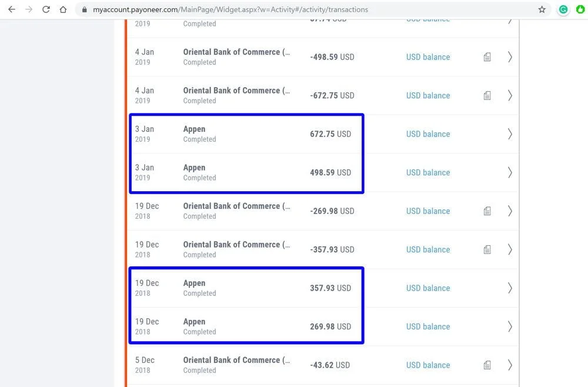
Task: Refresh the transactions page
Action: point(46,9)
